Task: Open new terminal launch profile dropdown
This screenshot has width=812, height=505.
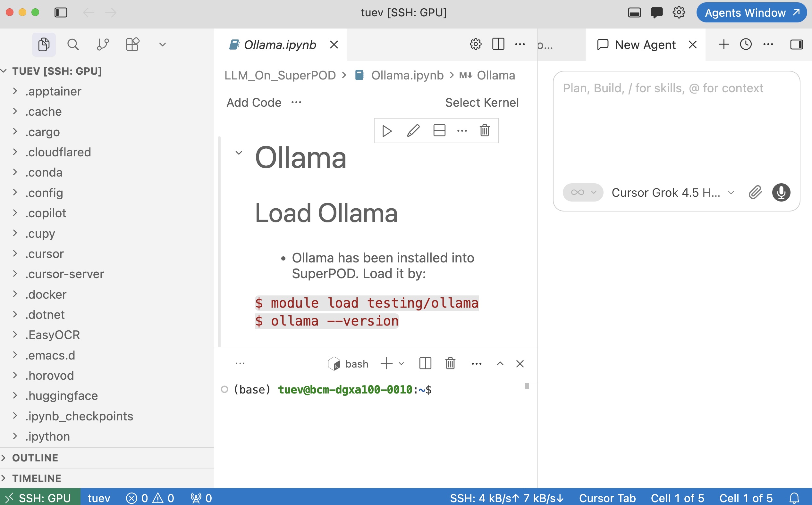Action: pos(402,364)
